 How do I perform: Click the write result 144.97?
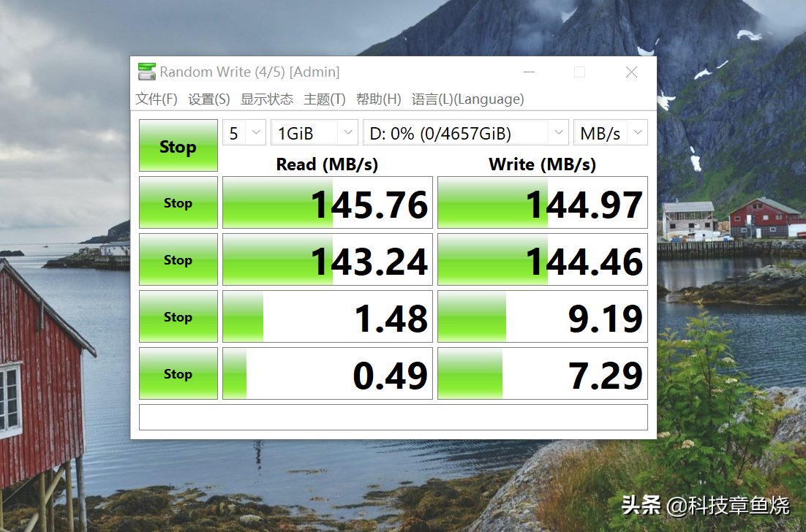(542, 202)
